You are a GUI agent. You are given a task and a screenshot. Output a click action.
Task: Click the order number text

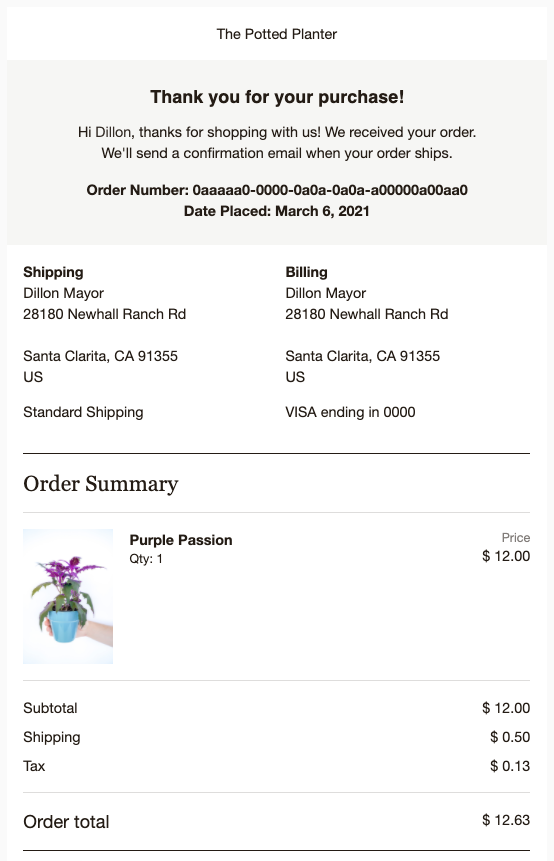click(277, 190)
